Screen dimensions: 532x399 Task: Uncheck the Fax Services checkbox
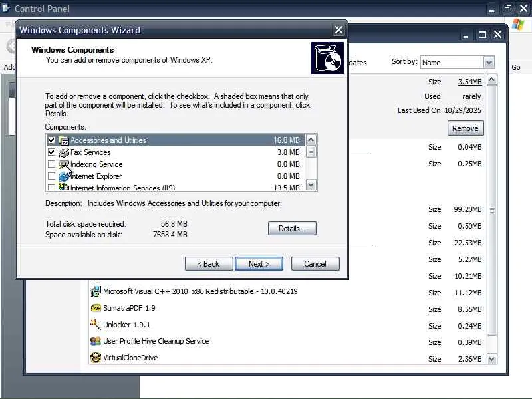click(51, 152)
